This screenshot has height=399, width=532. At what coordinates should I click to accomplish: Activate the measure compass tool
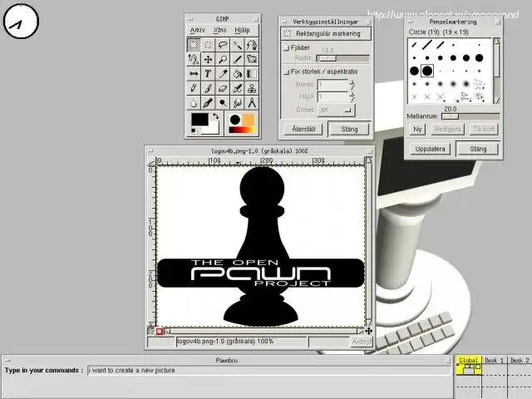[251, 103]
